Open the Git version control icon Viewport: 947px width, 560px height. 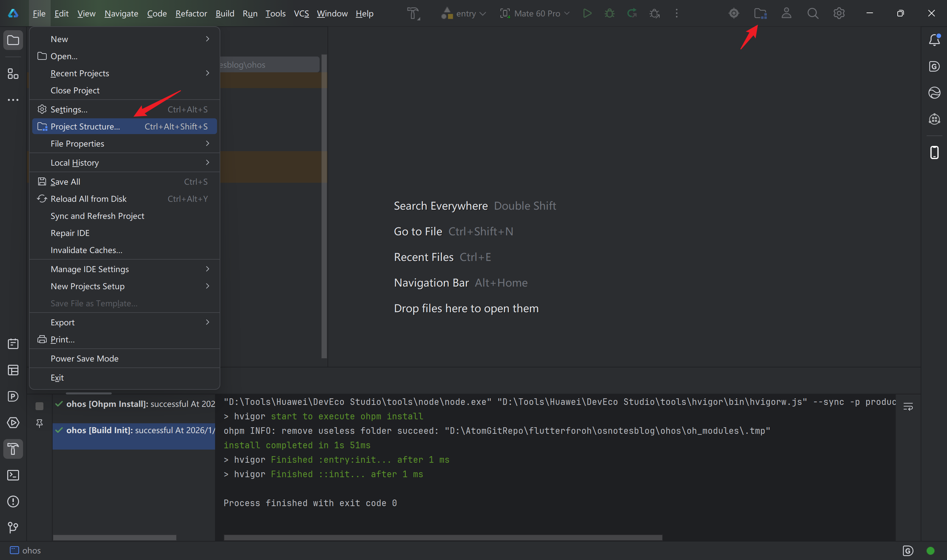[13, 527]
